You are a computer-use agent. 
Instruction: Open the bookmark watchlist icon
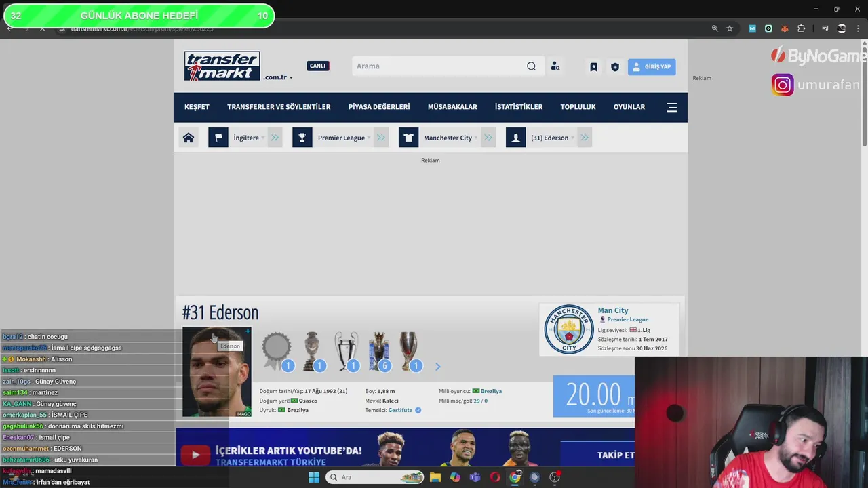point(593,67)
